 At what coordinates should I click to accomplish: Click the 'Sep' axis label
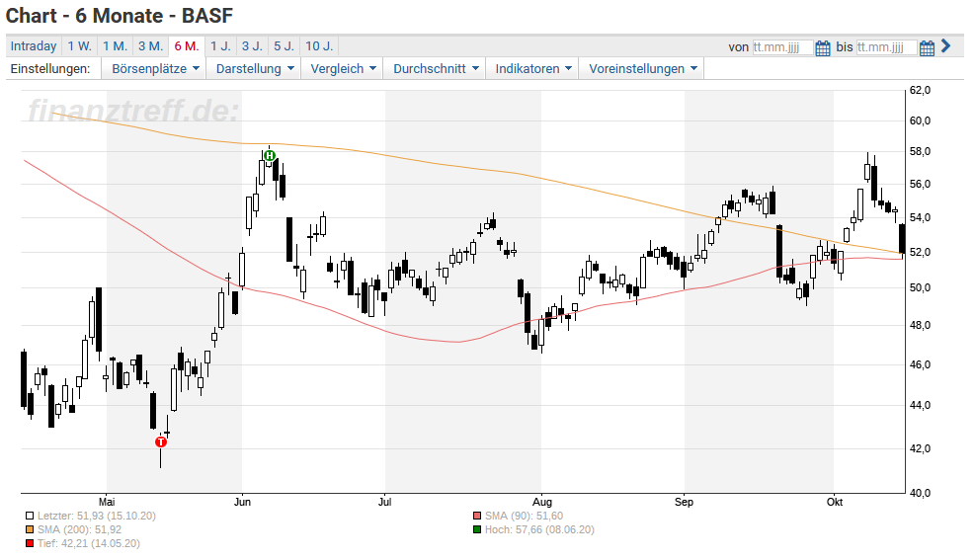click(684, 502)
